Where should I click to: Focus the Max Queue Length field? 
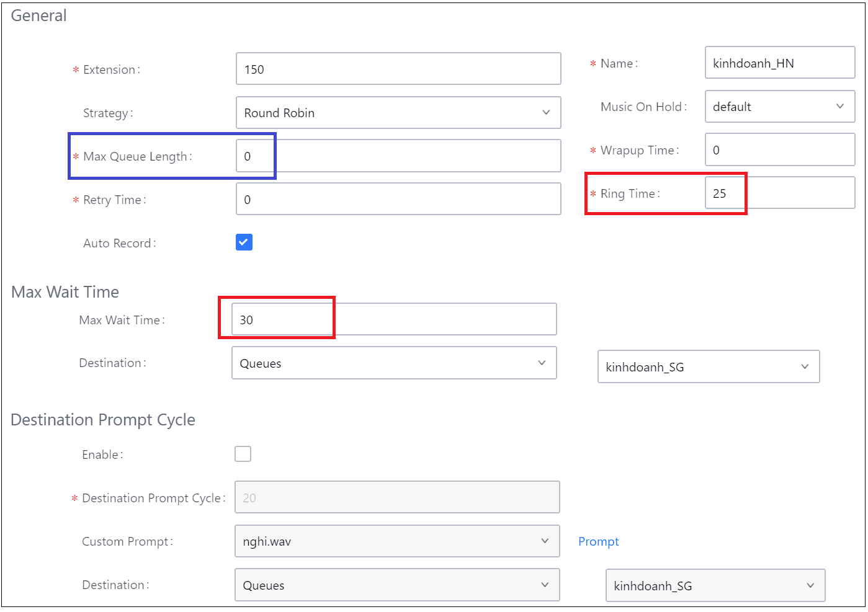point(398,156)
